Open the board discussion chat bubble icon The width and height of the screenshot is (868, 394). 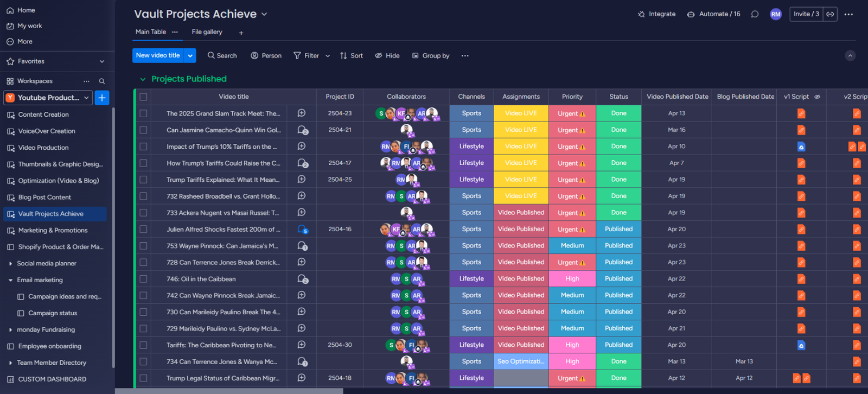point(755,14)
